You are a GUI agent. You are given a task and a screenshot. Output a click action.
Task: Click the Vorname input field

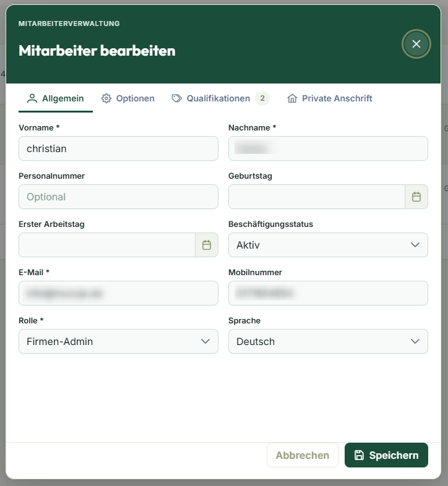118,148
